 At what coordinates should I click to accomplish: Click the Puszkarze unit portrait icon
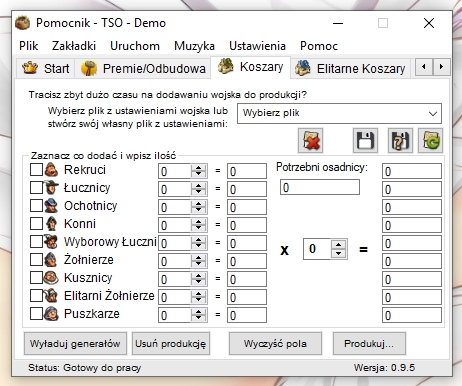[51, 313]
